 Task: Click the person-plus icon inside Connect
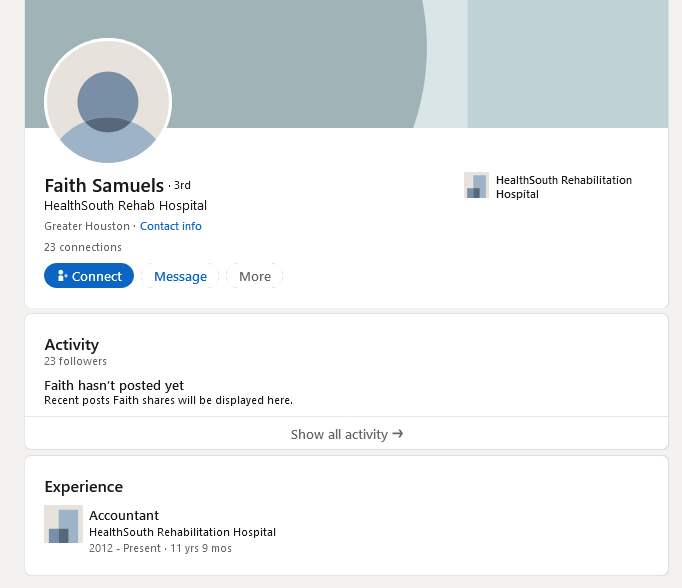coord(63,275)
